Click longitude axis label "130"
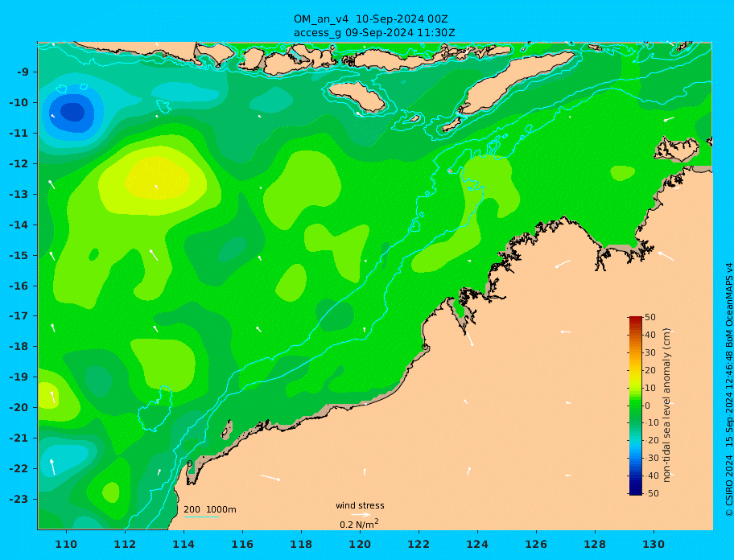The width and height of the screenshot is (734, 560). pyautogui.click(x=654, y=544)
